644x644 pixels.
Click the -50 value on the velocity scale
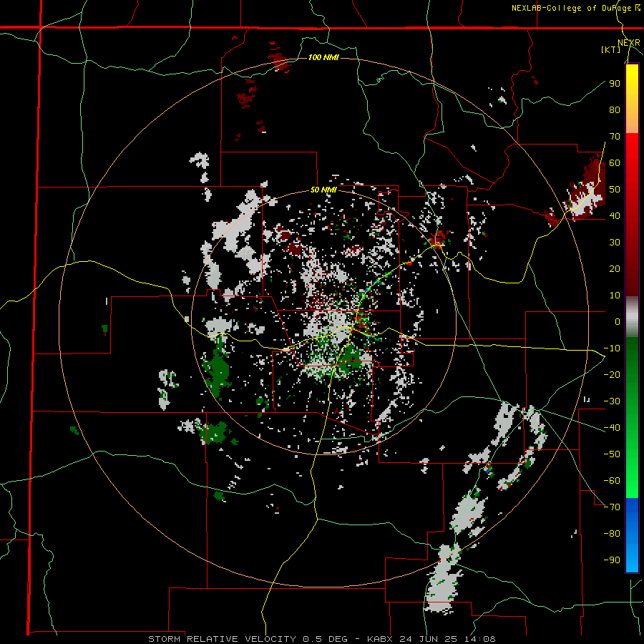(612, 454)
